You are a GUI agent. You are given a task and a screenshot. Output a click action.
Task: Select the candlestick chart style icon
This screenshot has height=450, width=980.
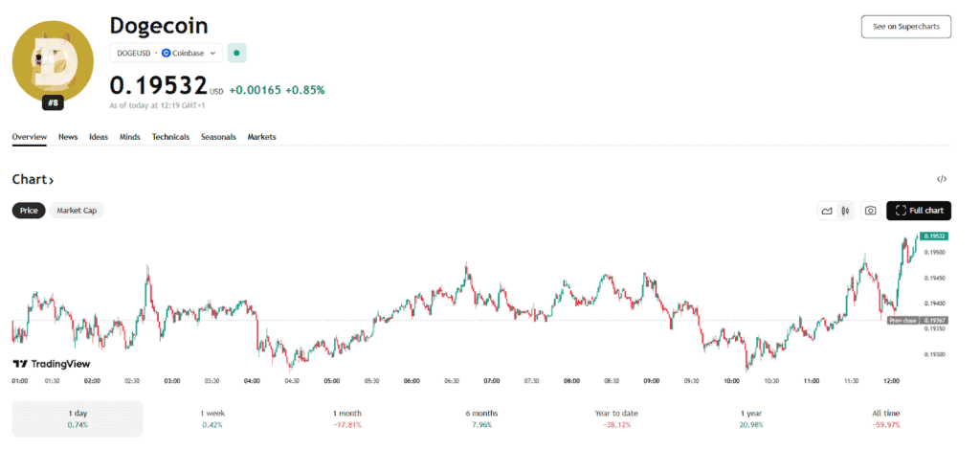845,211
